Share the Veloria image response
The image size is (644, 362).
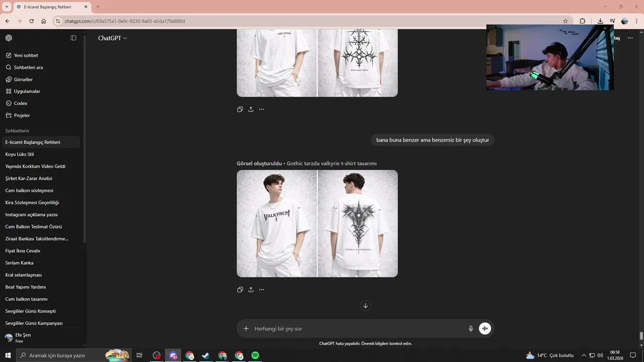coord(251,109)
